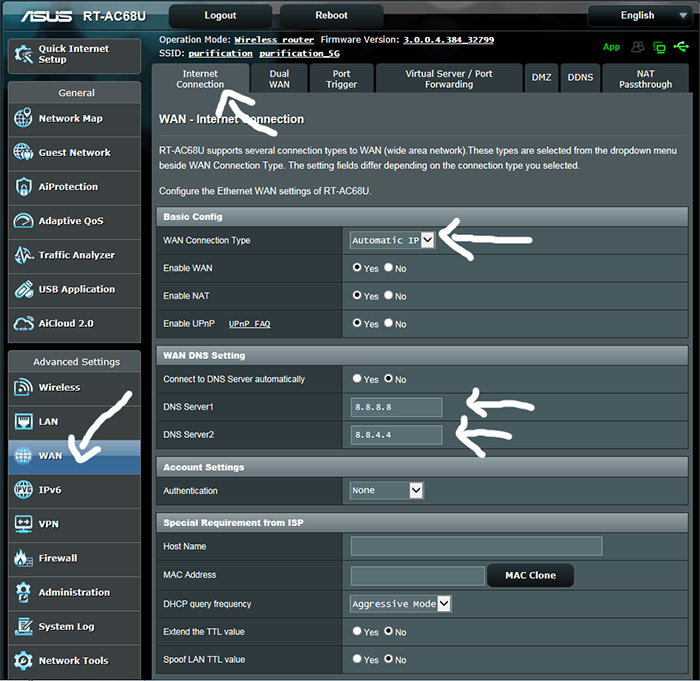Viewport: 700px width, 681px height.
Task: Select Yes for Connect to DNS automatically
Action: pyautogui.click(x=357, y=380)
